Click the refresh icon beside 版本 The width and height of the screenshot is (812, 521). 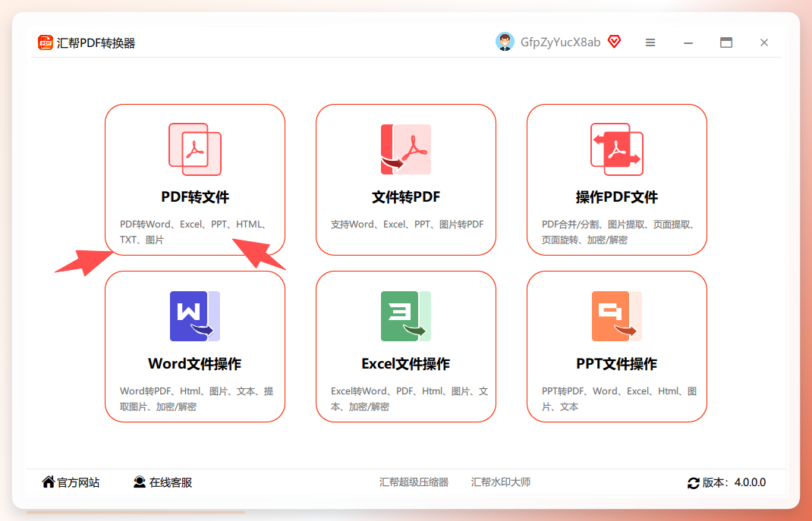[694, 483]
